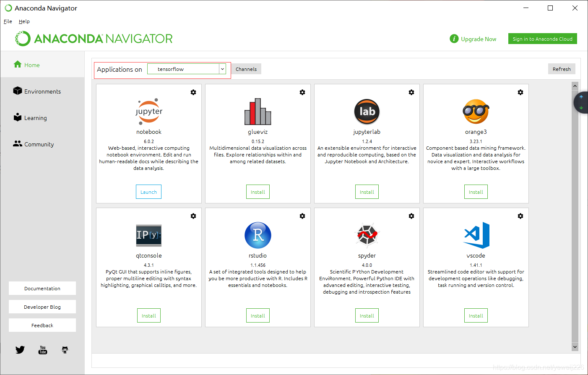Image resolution: width=588 pixels, height=375 pixels.
Task: Click the scrollbar up arrow
Action: point(575,86)
